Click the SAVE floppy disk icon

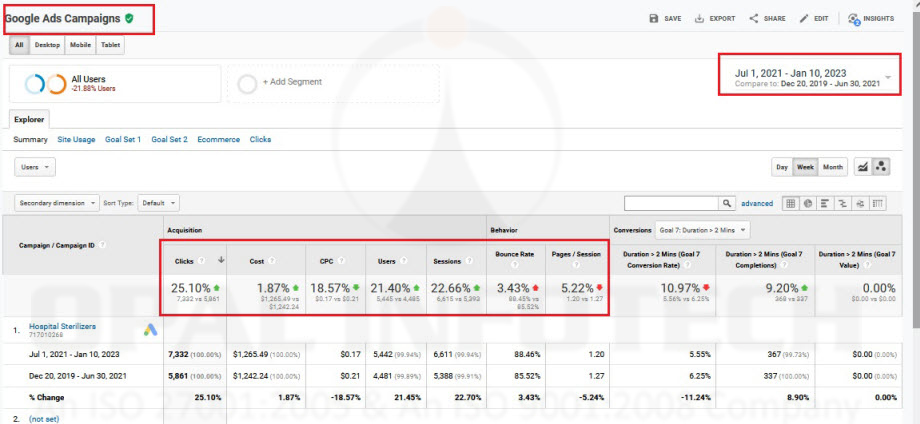pos(654,19)
